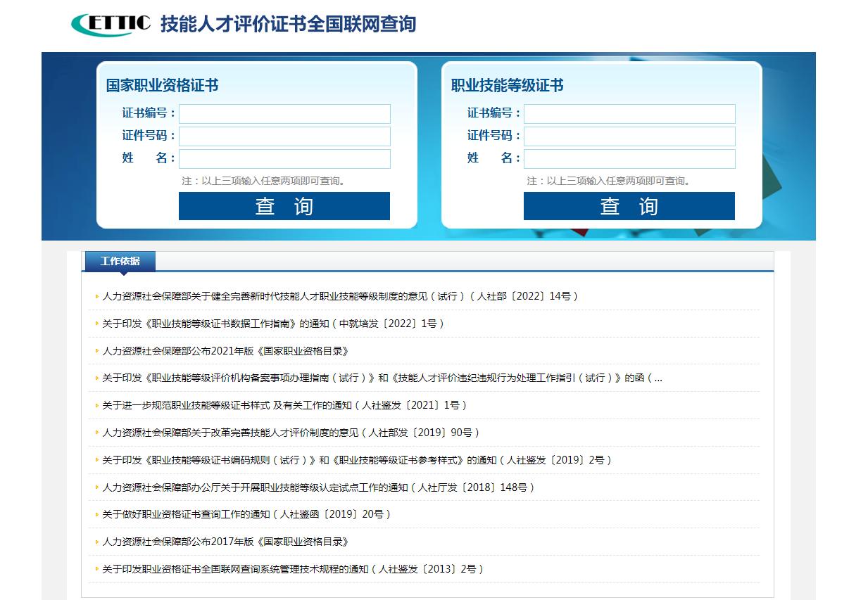Click the 证书编号 input under 国家职业资格证书
The image size is (868, 600).
[x=284, y=113]
